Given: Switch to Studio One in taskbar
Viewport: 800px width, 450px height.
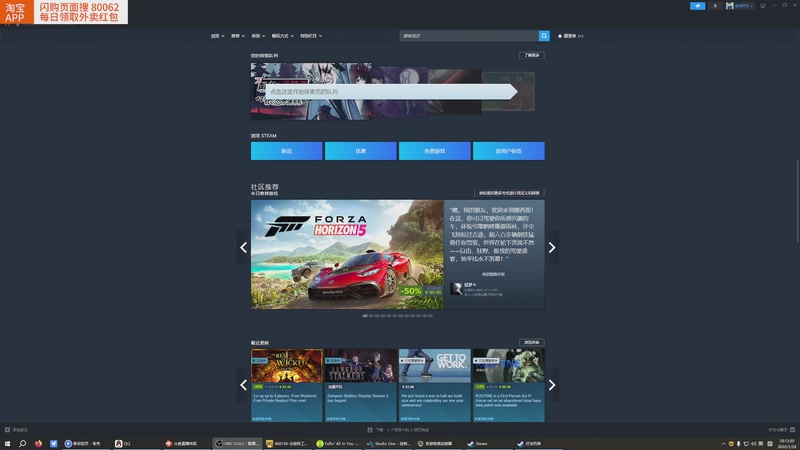Looking at the screenshot, I should (388, 443).
